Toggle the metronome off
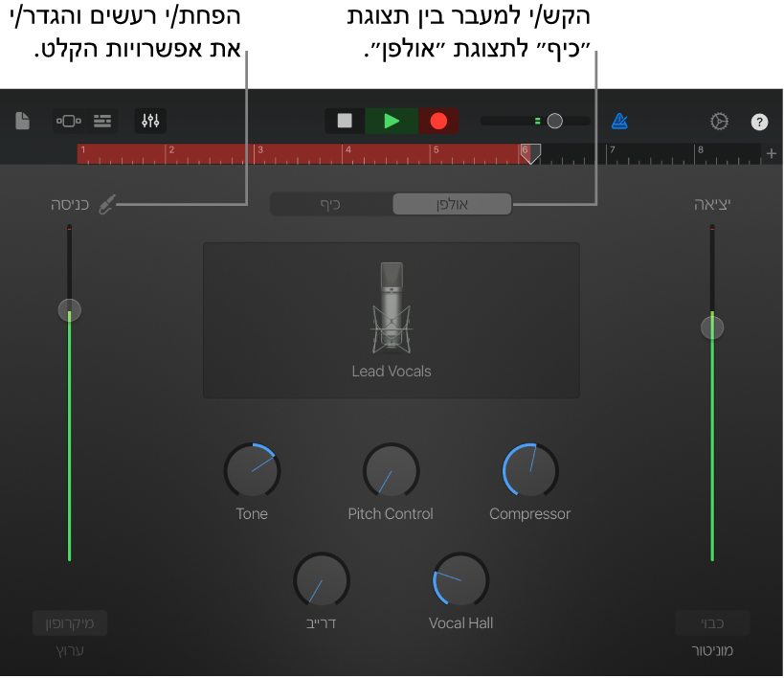The width and height of the screenshot is (784, 678). coord(618,121)
